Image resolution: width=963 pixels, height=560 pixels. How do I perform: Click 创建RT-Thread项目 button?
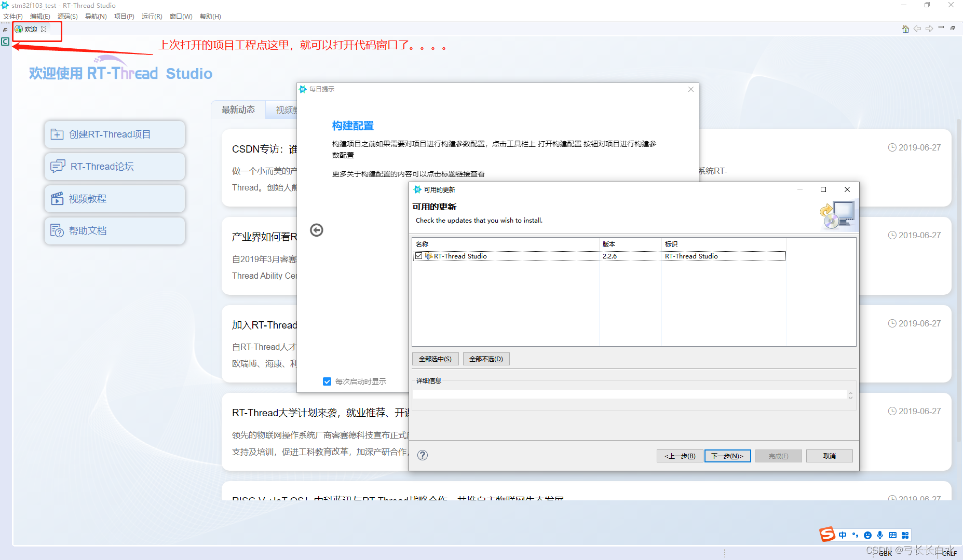(x=115, y=134)
